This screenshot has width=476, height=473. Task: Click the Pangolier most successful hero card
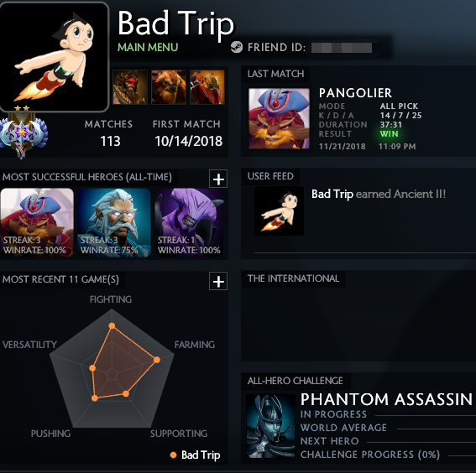tap(37, 222)
